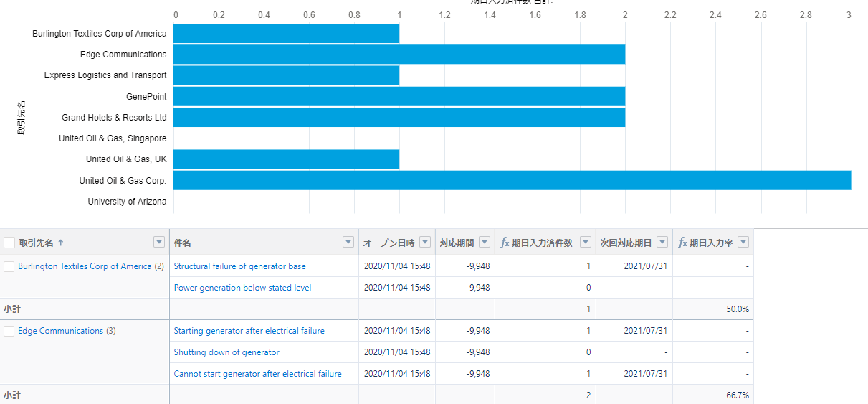The height and width of the screenshot is (404, 868).
Task: Open the 次回対応期日 column dropdown
Action: [662, 242]
